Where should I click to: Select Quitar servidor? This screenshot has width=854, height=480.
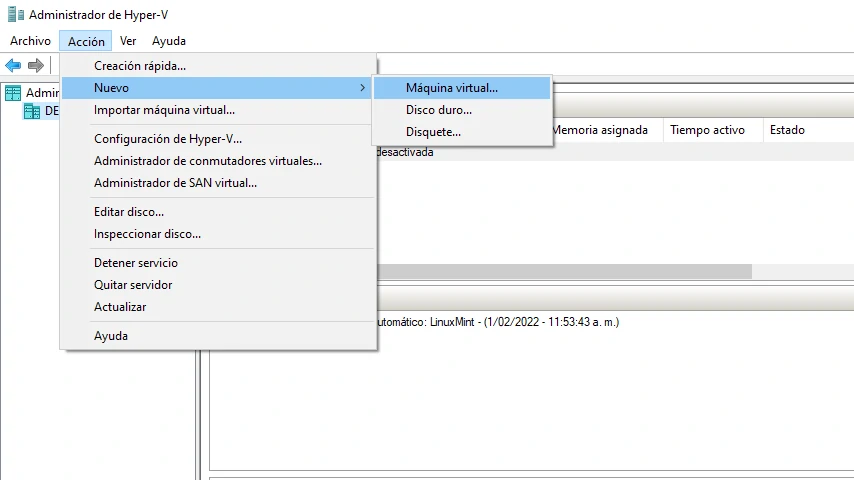(x=218, y=285)
